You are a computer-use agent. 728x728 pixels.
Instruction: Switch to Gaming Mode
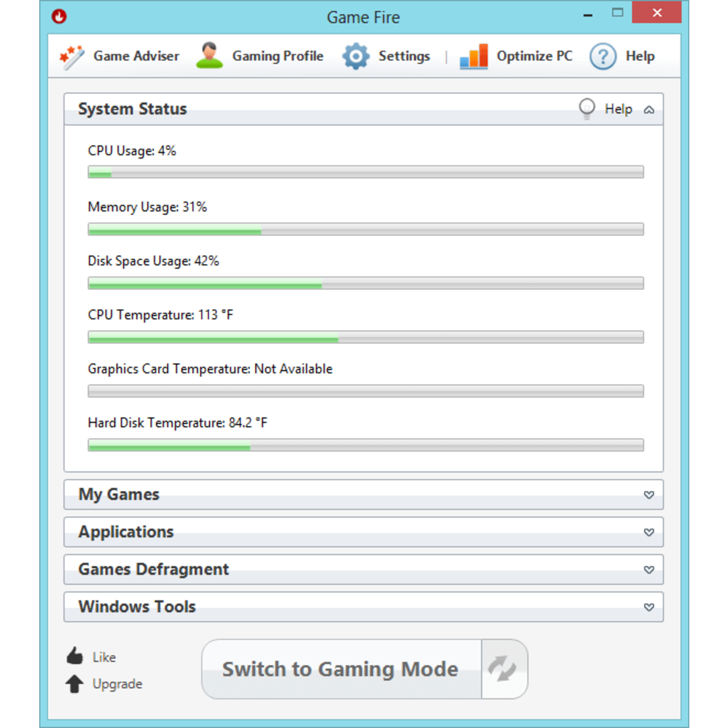click(340, 669)
